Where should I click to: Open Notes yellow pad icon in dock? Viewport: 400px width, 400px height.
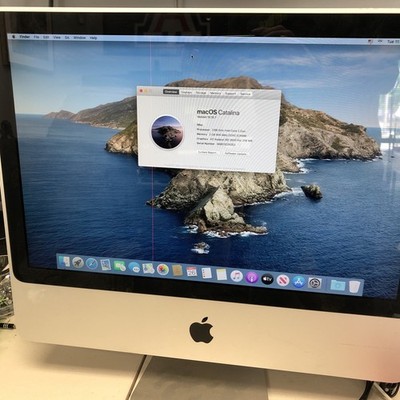pos(221,274)
